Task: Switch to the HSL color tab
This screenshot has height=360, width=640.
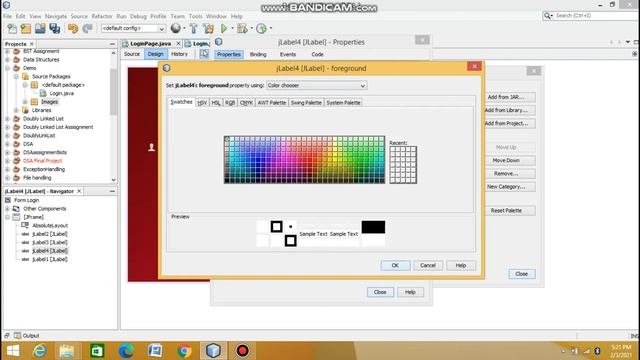Action: point(216,103)
